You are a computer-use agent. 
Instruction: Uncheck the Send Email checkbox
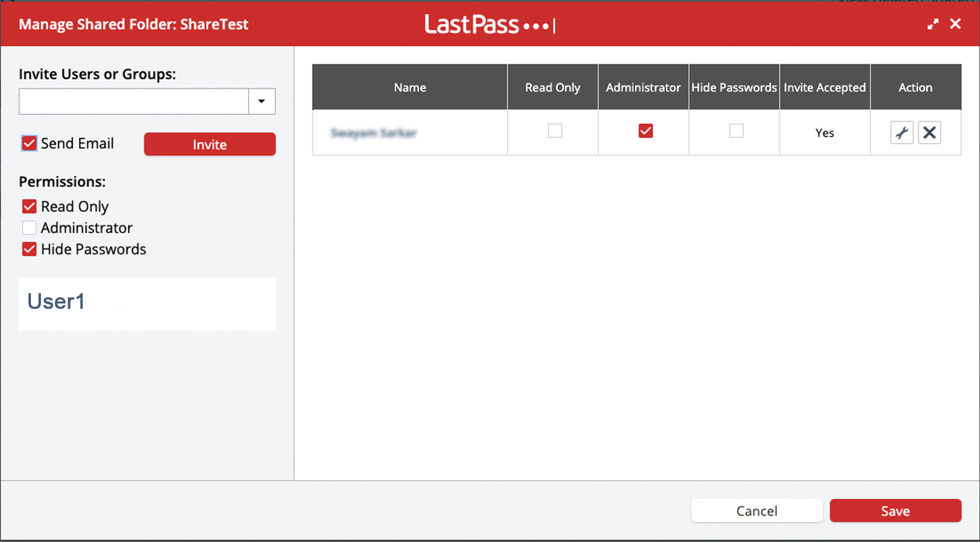[29, 143]
